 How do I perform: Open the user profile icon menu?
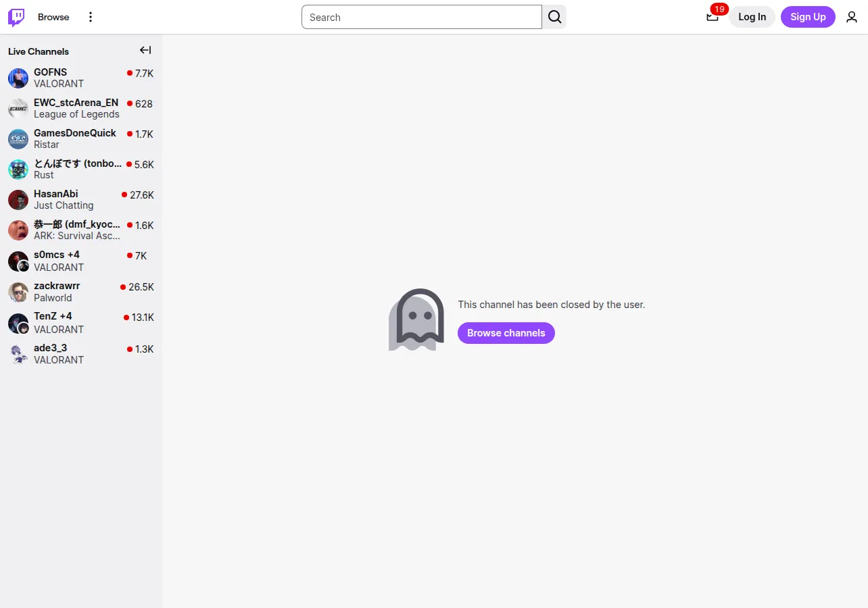point(852,17)
